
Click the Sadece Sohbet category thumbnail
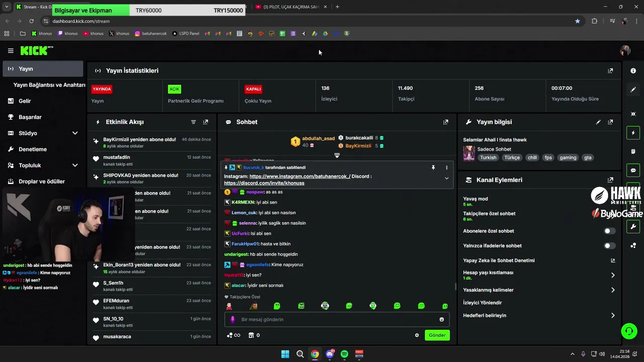pyautogui.click(x=469, y=153)
